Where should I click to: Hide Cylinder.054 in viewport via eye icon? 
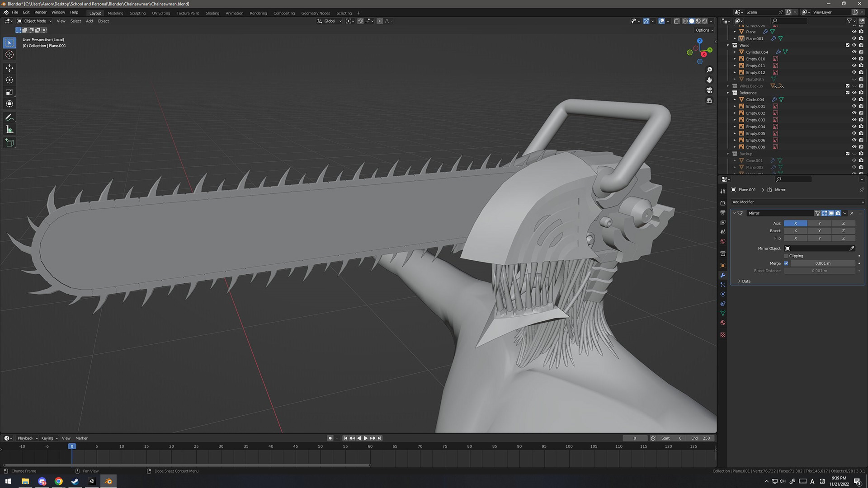(854, 52)
